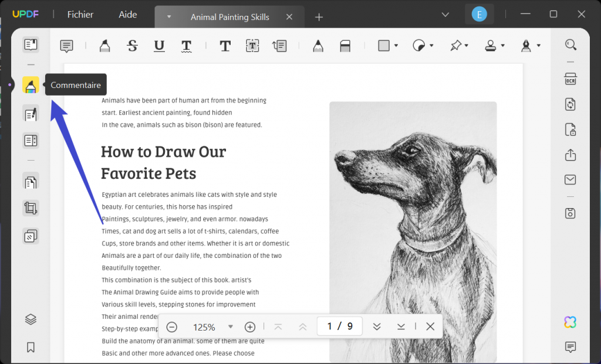601x364 pixels.
Task: Select the highlighter tool in toolbar
Action: pyautogui.click(x=104, y=46)
